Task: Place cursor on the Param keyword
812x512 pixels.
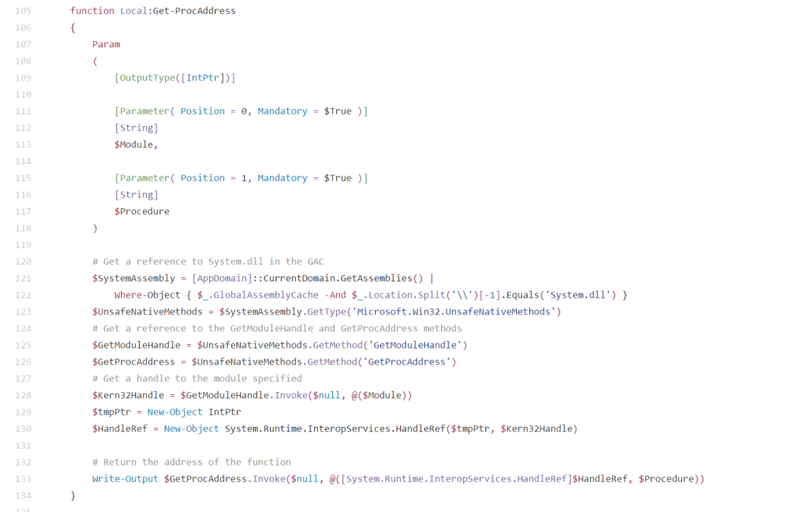Action: 106,44
